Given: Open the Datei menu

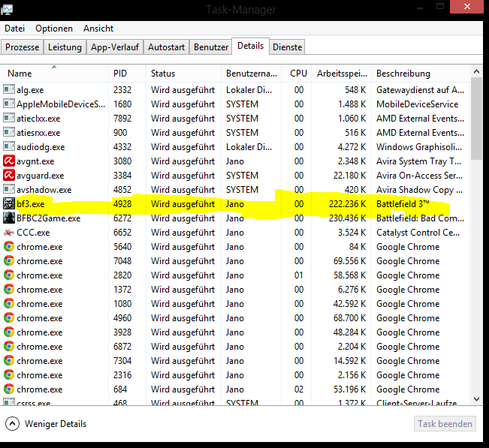Looking at the screenshot, I should (14, 29).
